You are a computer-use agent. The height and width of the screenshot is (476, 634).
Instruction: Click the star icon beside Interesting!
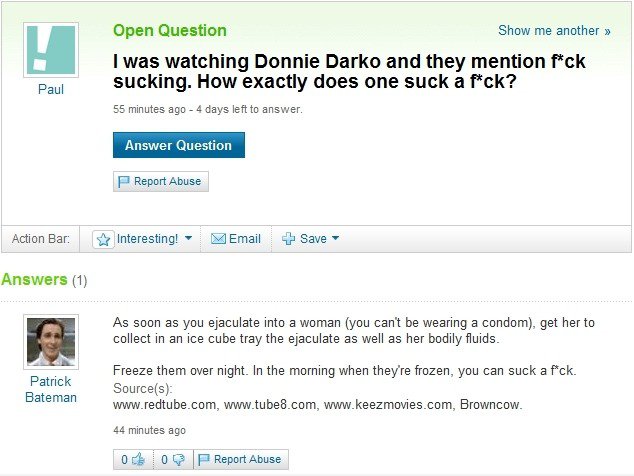click(104, 239)
